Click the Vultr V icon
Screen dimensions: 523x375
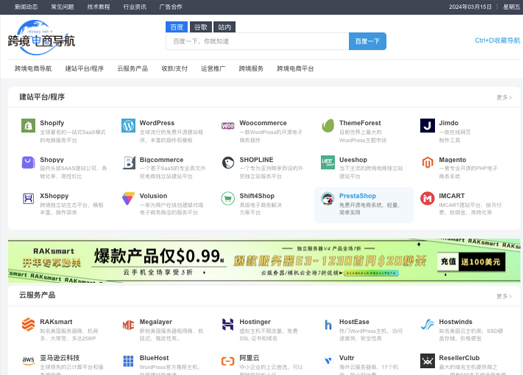(x=328, y=361)
